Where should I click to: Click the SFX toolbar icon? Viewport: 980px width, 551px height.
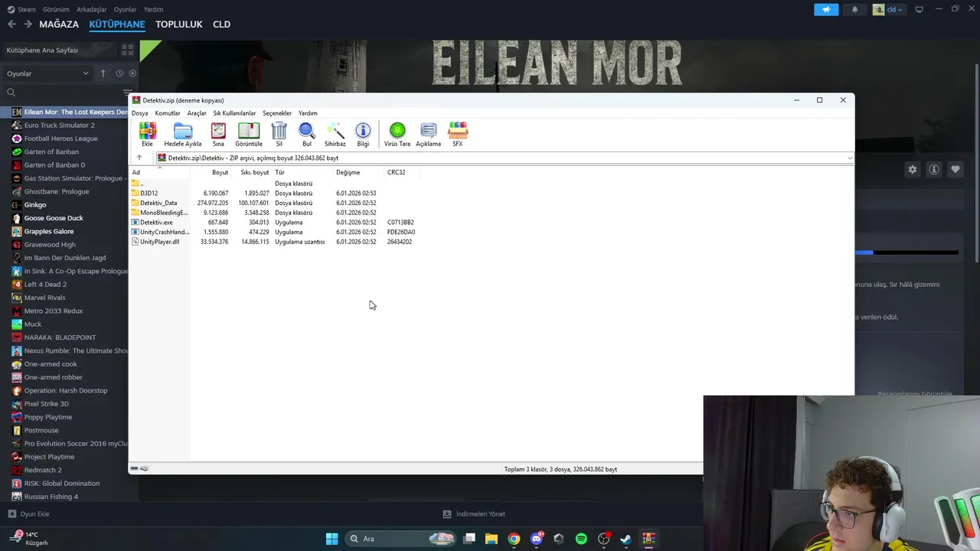click(x=458, y=134)
